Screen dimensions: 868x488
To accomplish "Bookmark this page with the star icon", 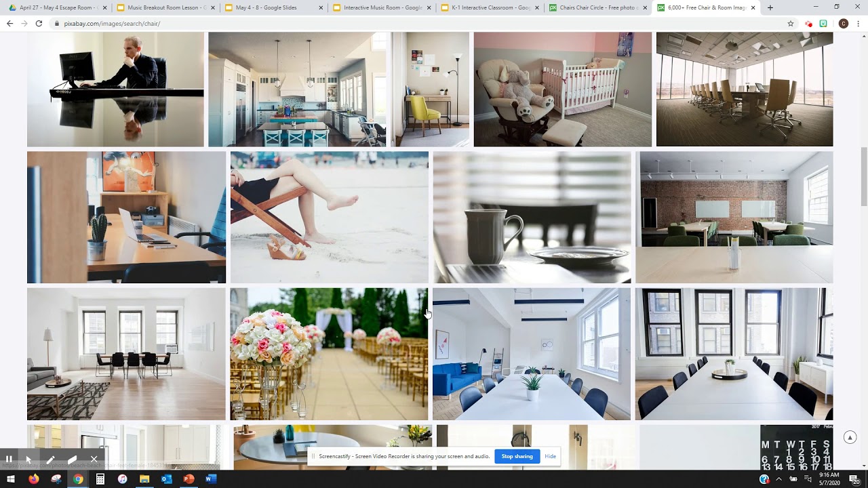I will tap(791, 23).
